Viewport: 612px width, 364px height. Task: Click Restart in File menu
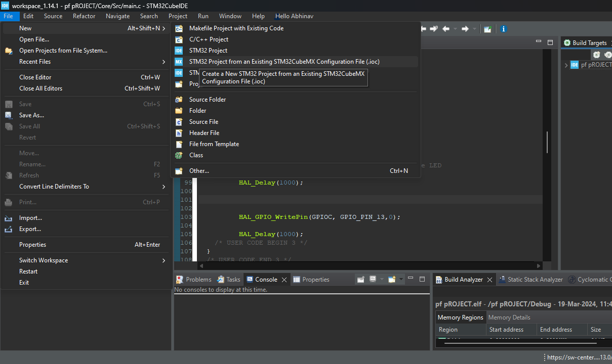pos(86,271)
